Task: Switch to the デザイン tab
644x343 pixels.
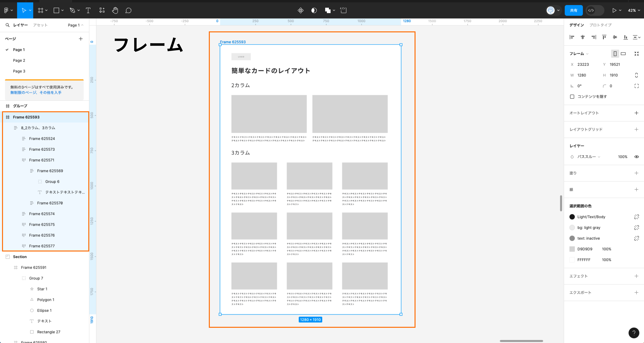Action: [x=576, y=25]
